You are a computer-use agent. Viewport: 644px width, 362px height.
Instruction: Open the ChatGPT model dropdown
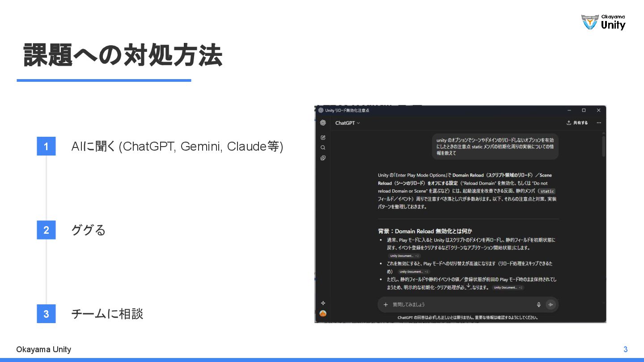point(347,123)
